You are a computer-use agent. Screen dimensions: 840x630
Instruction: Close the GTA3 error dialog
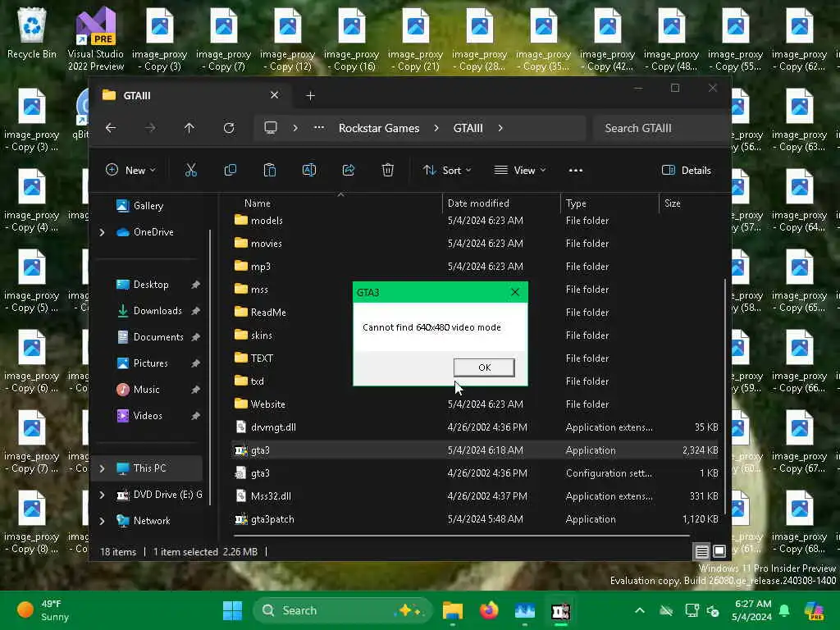click(515, 292)
